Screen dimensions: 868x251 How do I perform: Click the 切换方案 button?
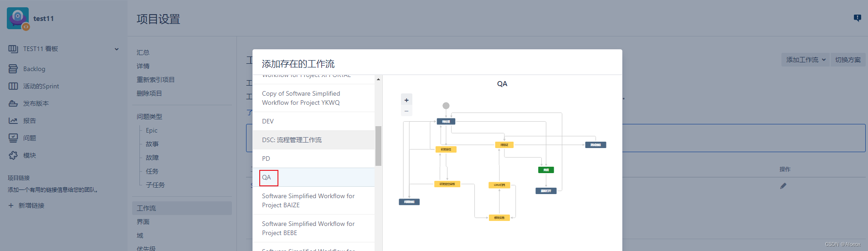point(847,60)
